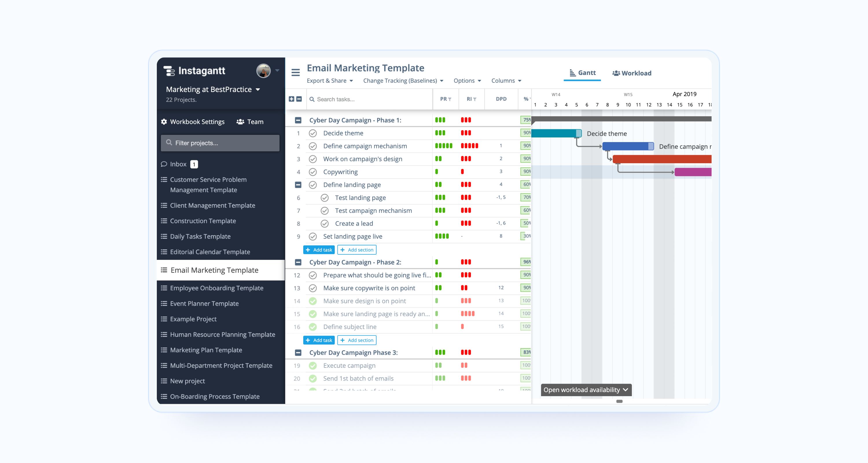Toggle completion of 'Copywriting' task

[313, 172]
